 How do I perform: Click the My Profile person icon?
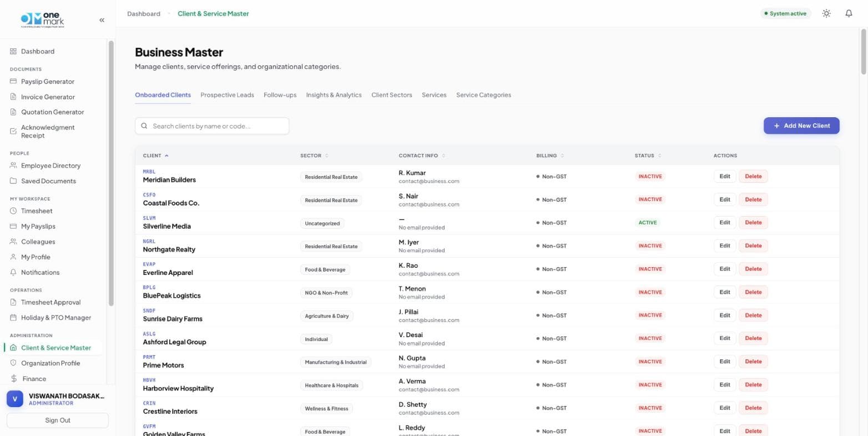click(x=13, y=257)
